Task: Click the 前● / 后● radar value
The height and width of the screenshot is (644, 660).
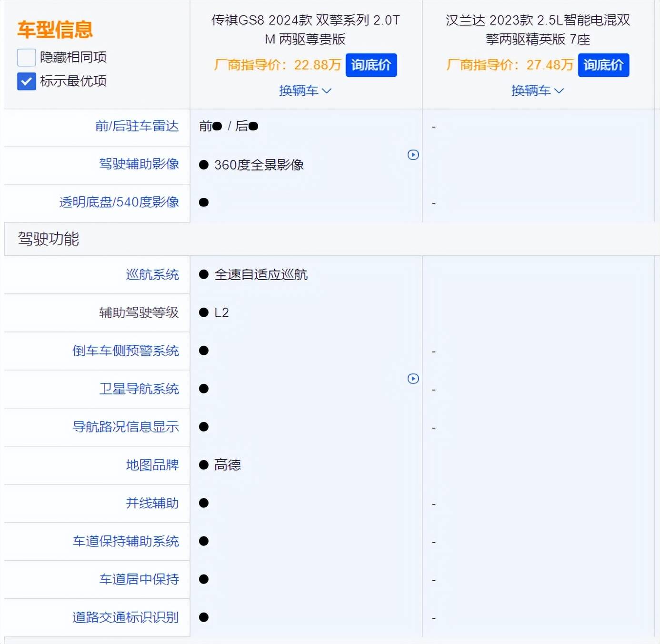Action: click(229, 126)
